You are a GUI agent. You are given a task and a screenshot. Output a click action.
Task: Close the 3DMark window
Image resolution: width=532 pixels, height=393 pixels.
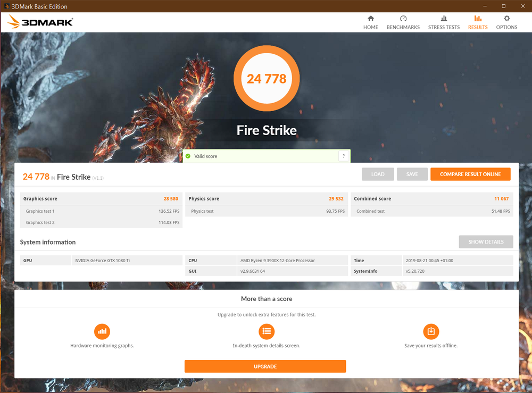point(523,6)
